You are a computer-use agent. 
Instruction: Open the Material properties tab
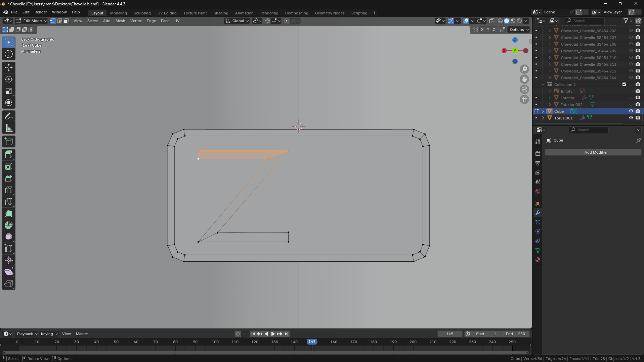[x=538, y=260]
